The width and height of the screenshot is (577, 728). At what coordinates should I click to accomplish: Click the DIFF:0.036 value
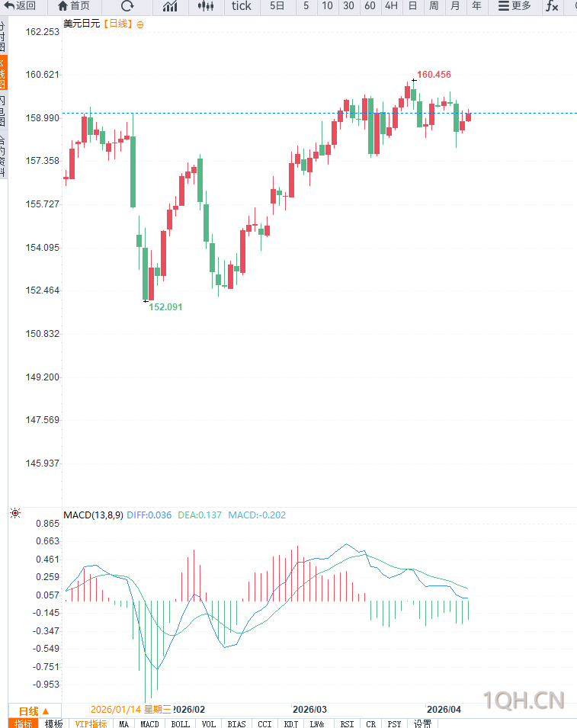point(149,515)
